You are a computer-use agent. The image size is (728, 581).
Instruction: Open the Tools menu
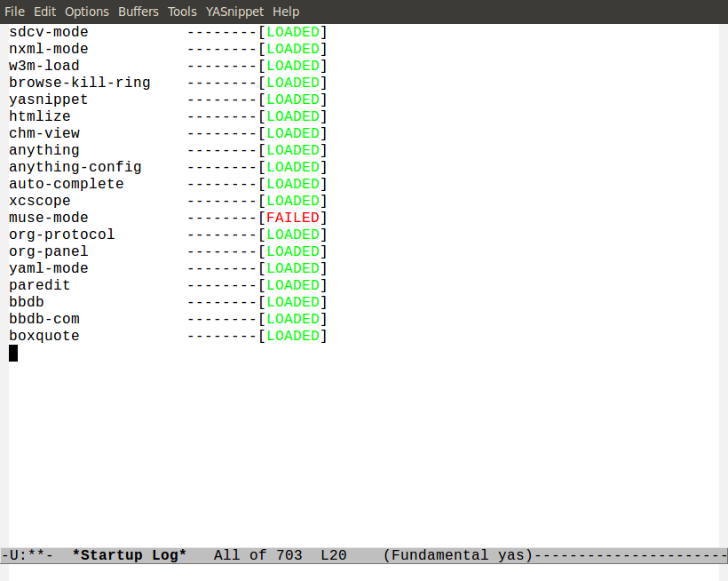[x=182, y=12]
